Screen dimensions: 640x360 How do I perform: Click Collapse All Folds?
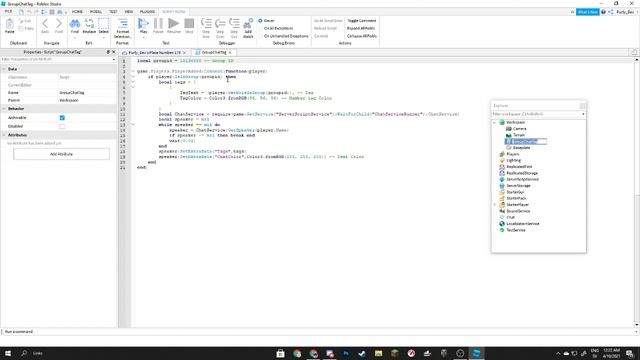click(x=362, y=36)
